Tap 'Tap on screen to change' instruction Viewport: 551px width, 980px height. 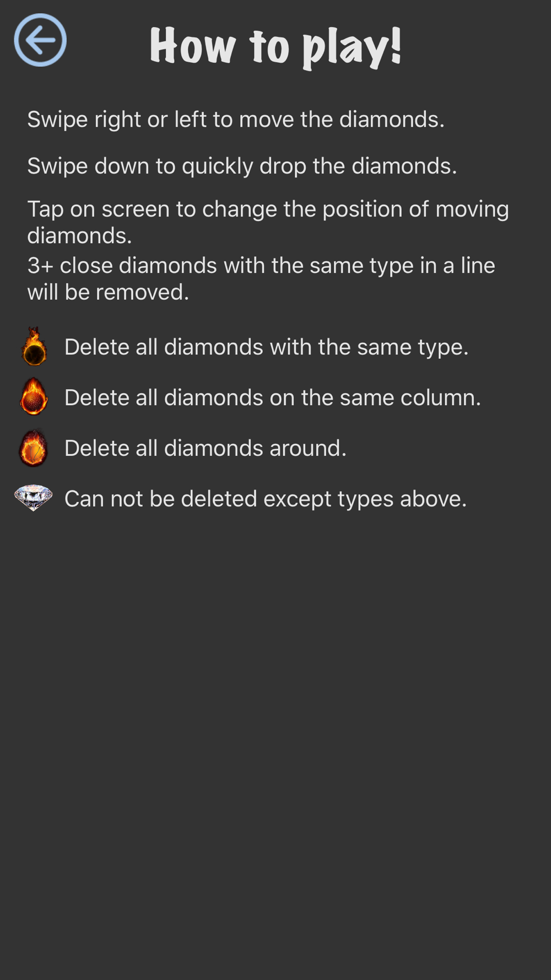tap(268, 222)
